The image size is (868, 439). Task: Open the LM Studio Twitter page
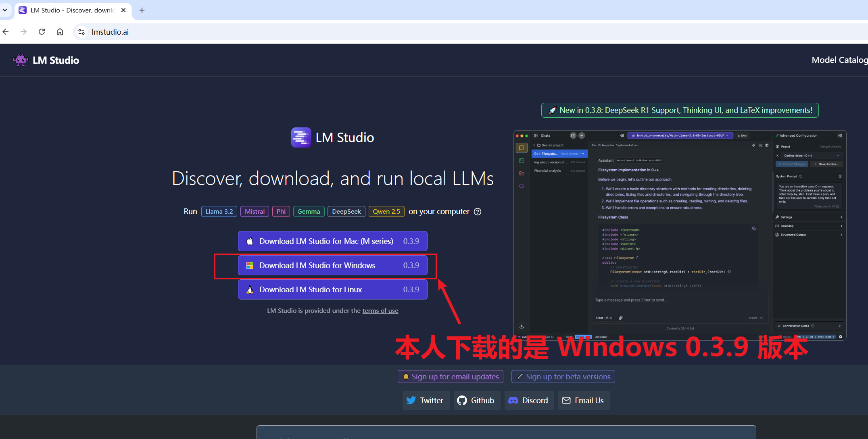pos(426,400)
